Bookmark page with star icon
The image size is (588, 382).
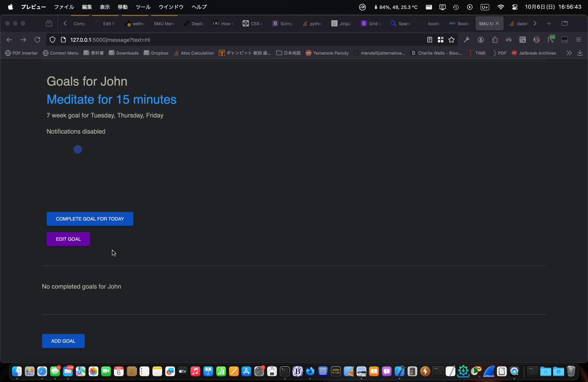tap(451, 40)
